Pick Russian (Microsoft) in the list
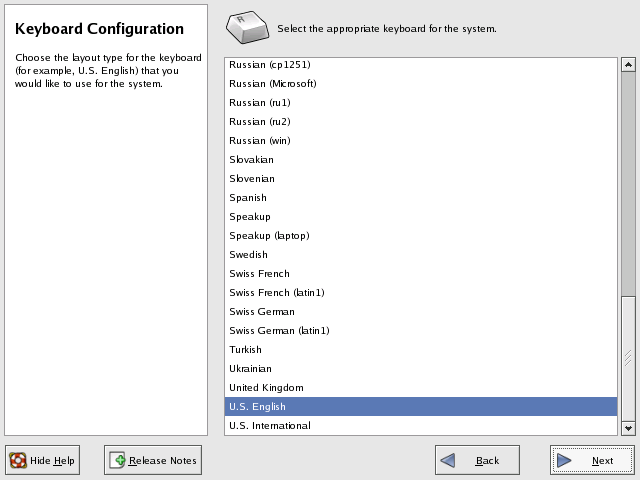 272,84
